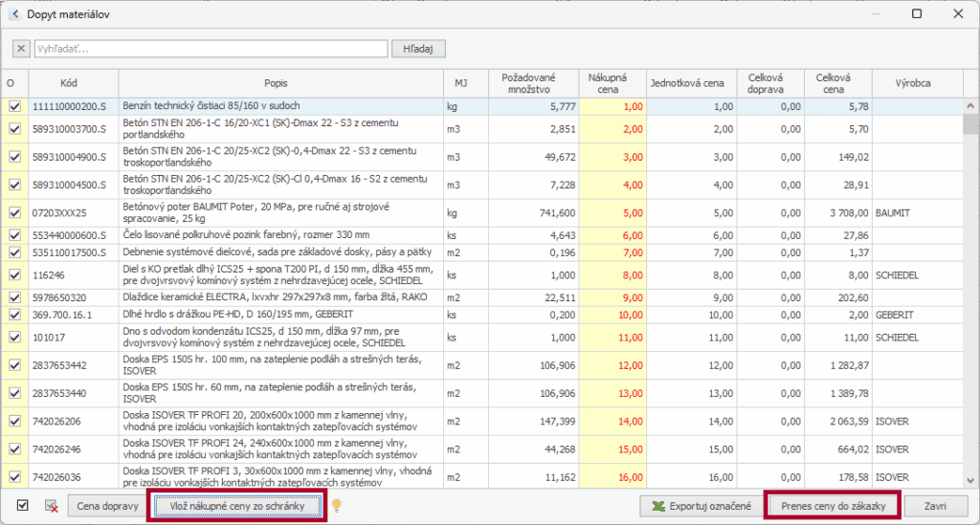Viewport: 980px width, 525px height.
Task: Click purchase price cell 5,00 for BAUMIT Poter
Action: (x=607, y=212)
